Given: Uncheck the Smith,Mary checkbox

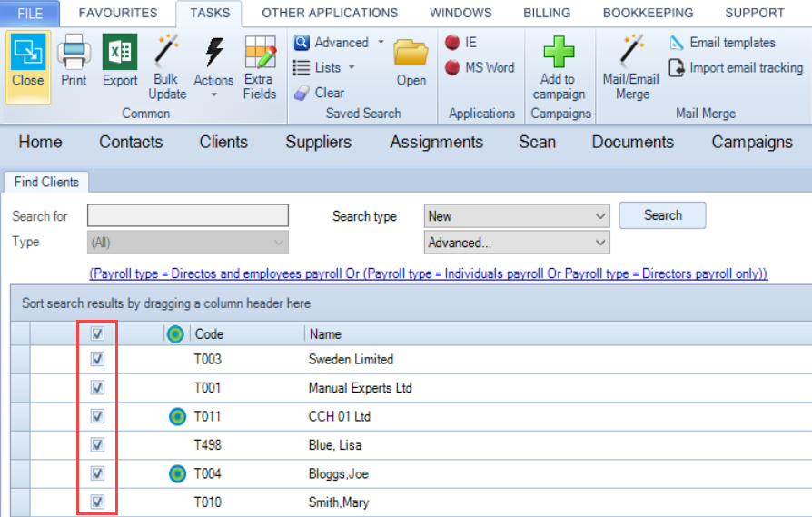Looking at the screenshot, I should coord(97,502).
